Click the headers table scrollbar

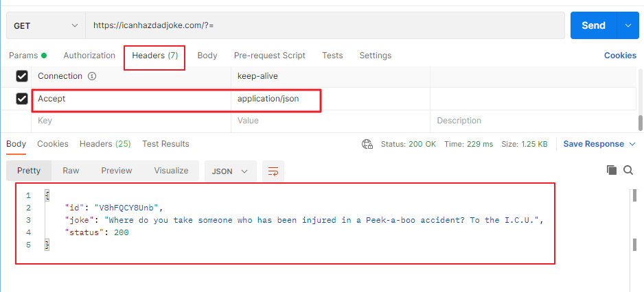click(641, 123)
